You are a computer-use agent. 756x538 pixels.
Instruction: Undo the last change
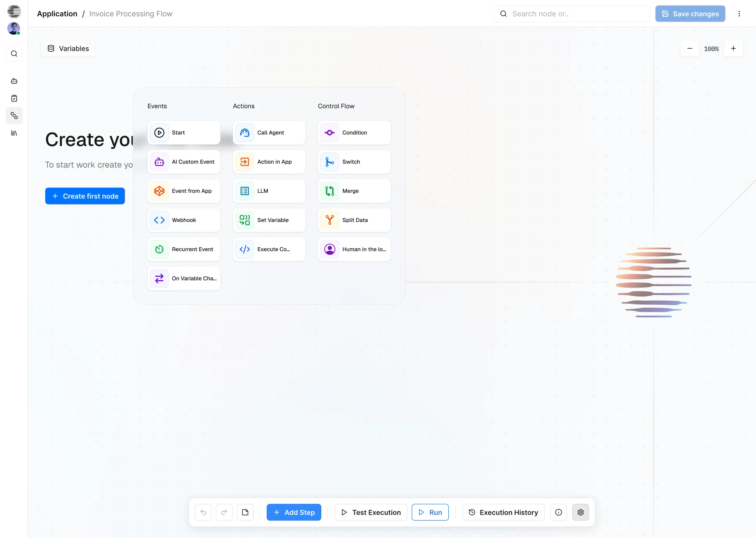tap(203, 512)
